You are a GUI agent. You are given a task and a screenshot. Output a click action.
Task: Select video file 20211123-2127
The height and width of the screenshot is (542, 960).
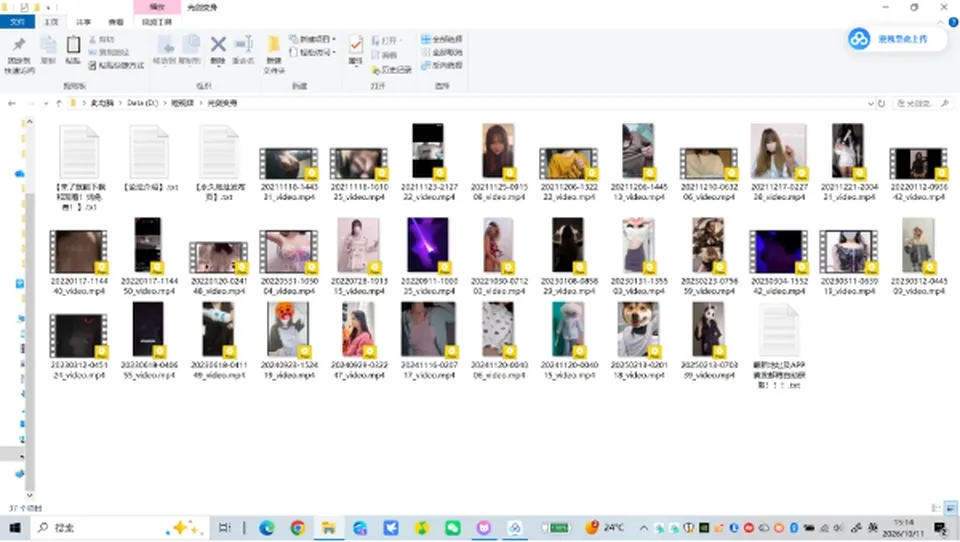tap(429, 162)
